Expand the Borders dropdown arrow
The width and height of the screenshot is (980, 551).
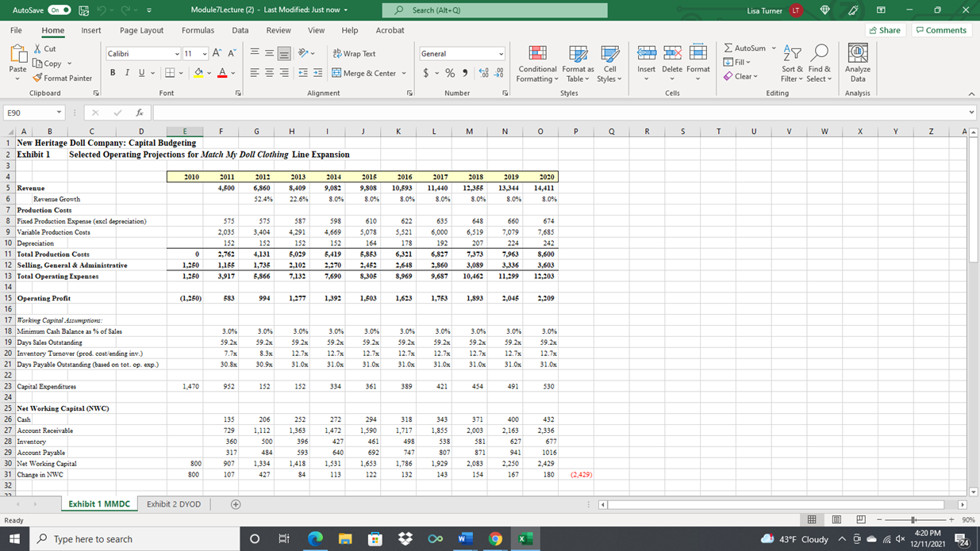(x=181, y=73)
